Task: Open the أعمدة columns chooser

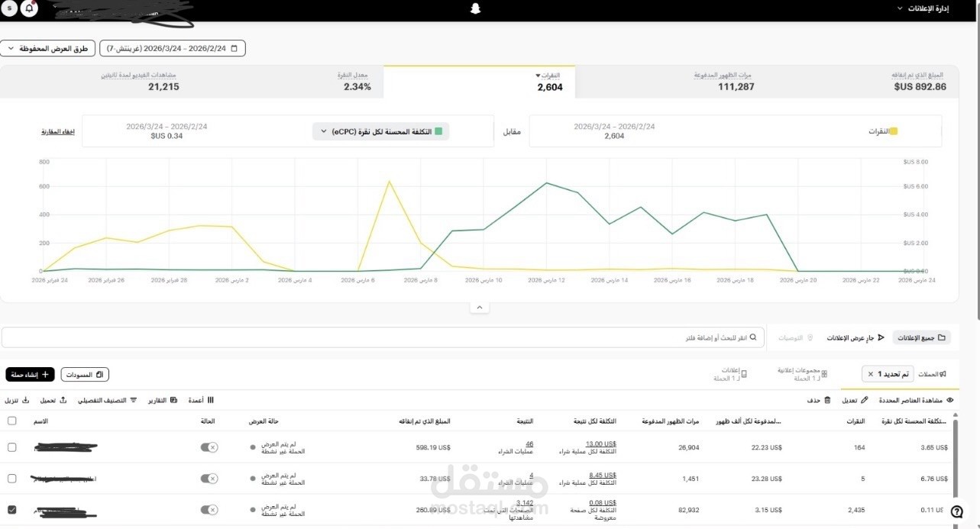Action: 201,400
